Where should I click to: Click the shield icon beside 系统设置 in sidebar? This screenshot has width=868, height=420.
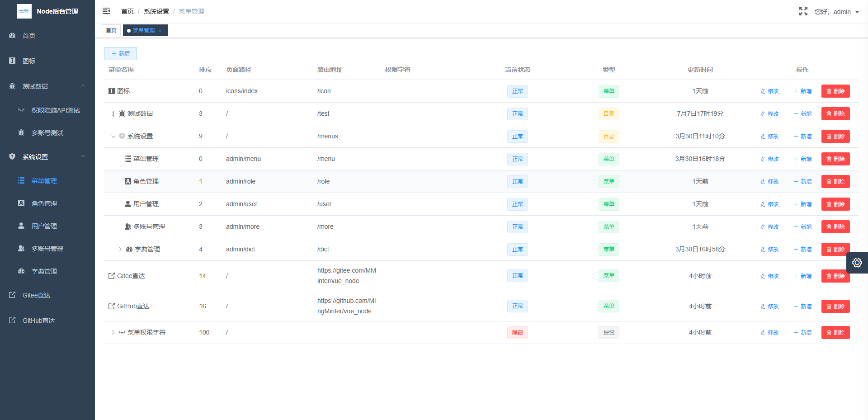coord(12,156)
